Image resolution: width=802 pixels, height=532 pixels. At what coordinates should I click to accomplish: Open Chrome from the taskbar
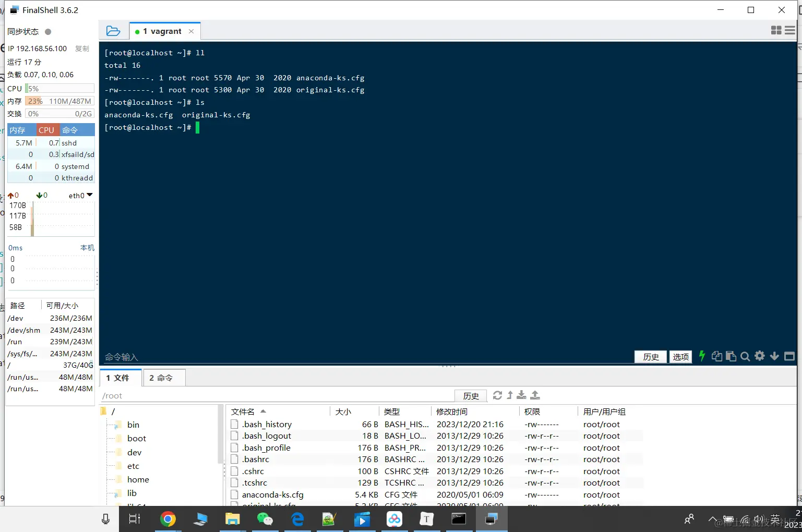[x=167, y=519]
